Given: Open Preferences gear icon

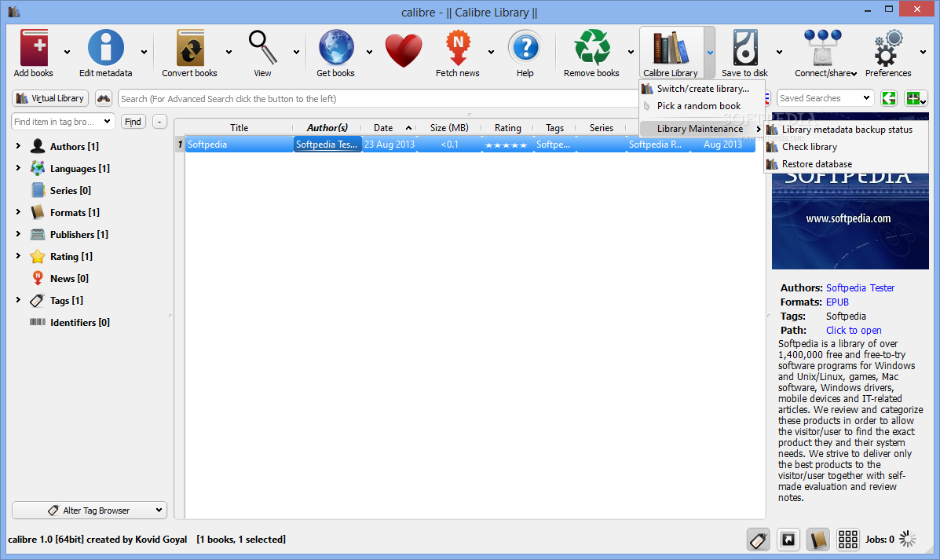Looking at the screenshot, I should point(888,48).
